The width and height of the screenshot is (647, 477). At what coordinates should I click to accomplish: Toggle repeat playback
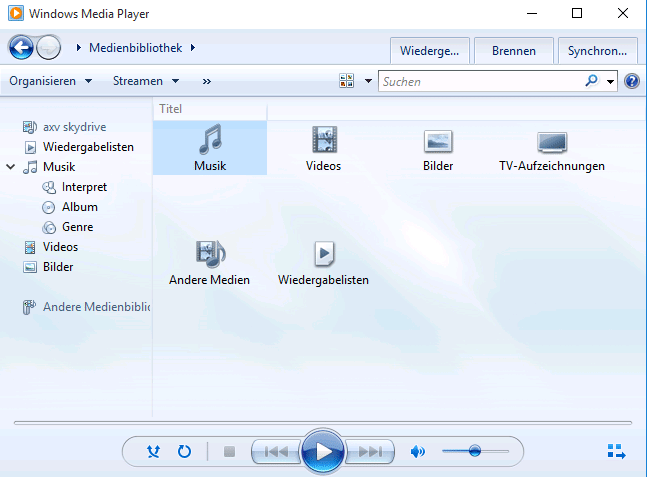(184, 451)
